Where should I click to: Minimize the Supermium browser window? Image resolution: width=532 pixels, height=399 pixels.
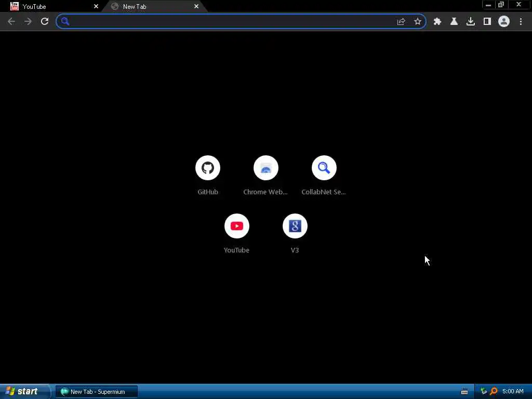click(x=488, y=5)
